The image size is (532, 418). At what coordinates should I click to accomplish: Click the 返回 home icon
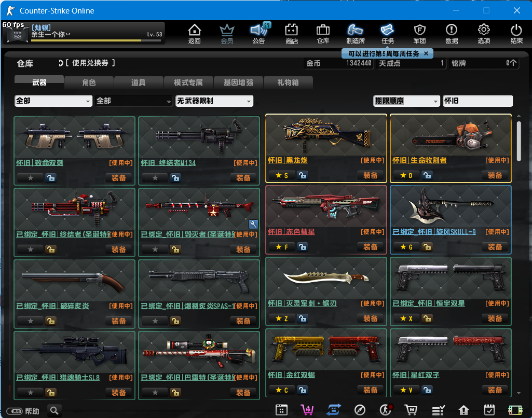(x=195, y=34)
